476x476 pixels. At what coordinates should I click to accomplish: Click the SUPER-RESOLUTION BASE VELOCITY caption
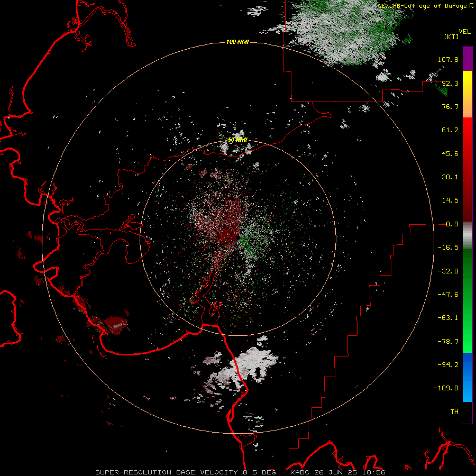(x=168, y=472)
